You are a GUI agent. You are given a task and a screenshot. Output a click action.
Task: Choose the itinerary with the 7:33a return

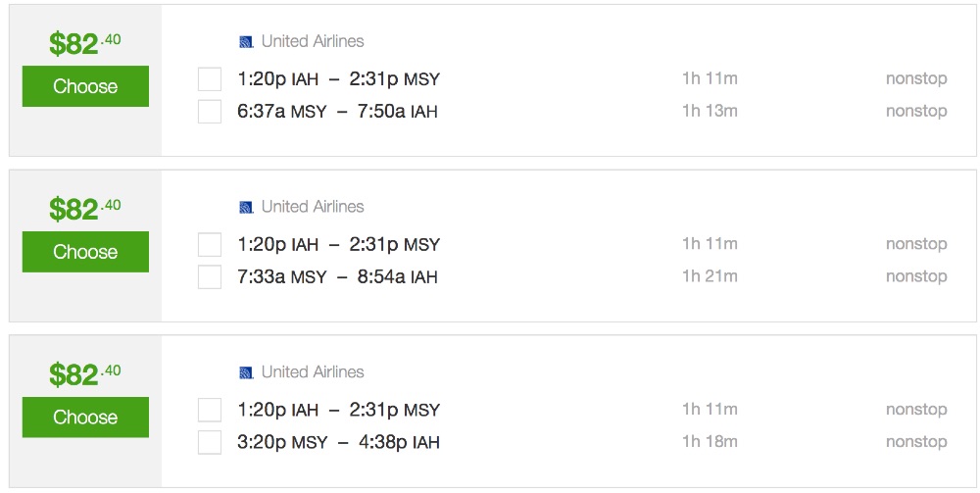(x=85, y=252)
